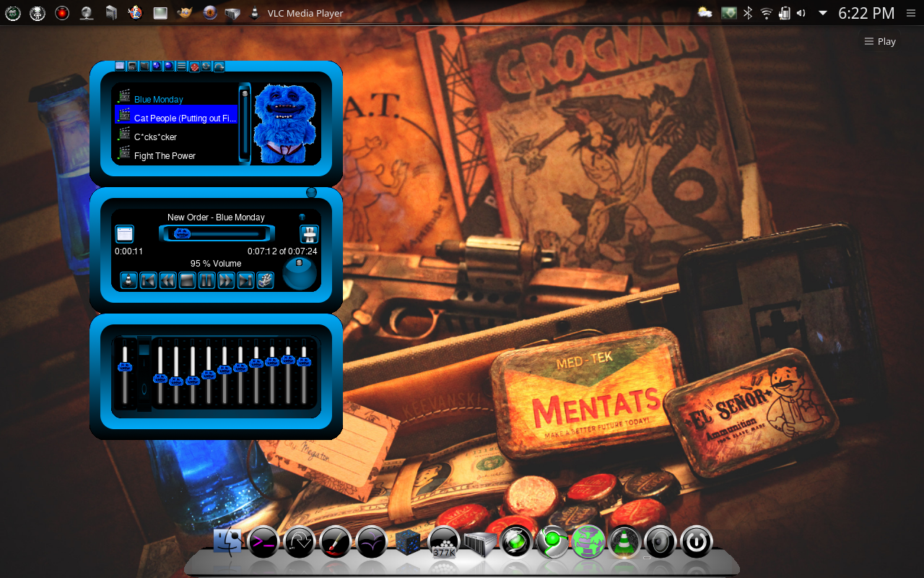Click the power button icon in the dock
Image resolution: width=924 pixels, height=578 pixels.
[x=697, y=543]
